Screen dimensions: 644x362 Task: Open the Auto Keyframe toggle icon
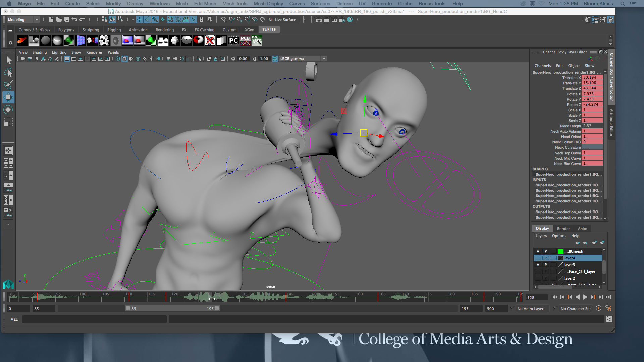click(x=599, y=308)
